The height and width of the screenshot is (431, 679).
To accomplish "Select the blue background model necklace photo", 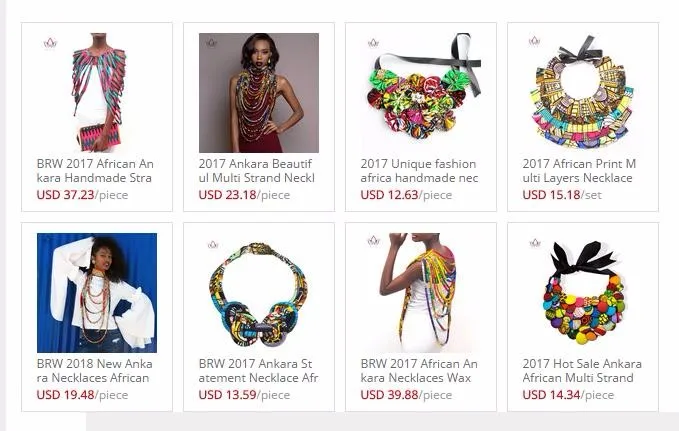I will click(97, 293).
